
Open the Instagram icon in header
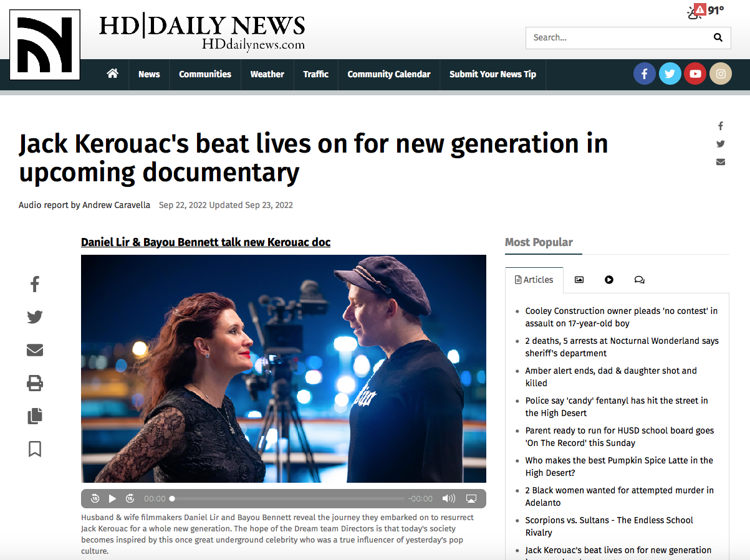tap(721, 74)
